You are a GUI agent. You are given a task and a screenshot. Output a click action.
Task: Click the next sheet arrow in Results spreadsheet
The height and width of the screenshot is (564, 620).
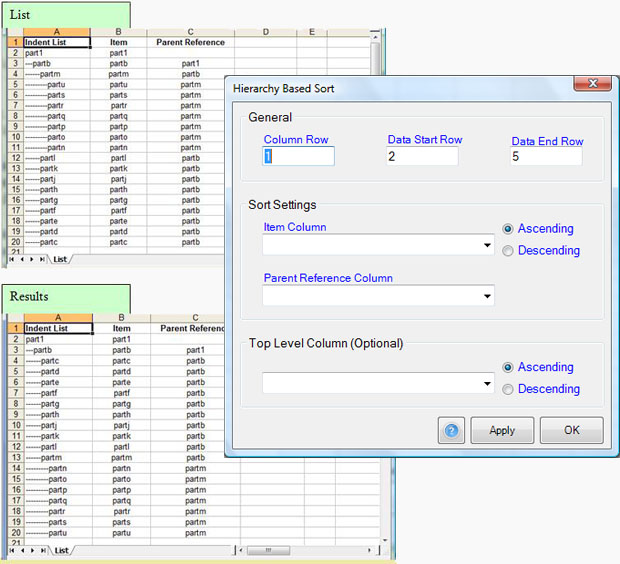click(x=32, y=550)
